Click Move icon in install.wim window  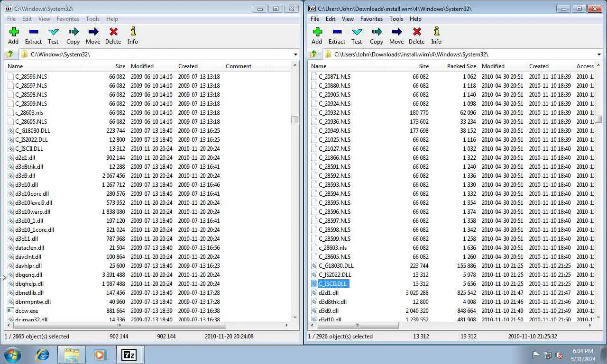(396, 32)
